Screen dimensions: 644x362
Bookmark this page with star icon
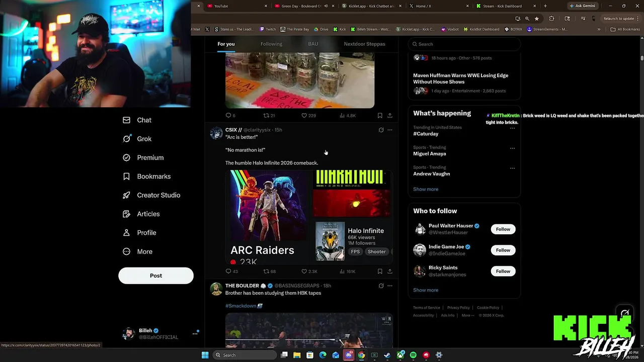(x=537, y=19)
